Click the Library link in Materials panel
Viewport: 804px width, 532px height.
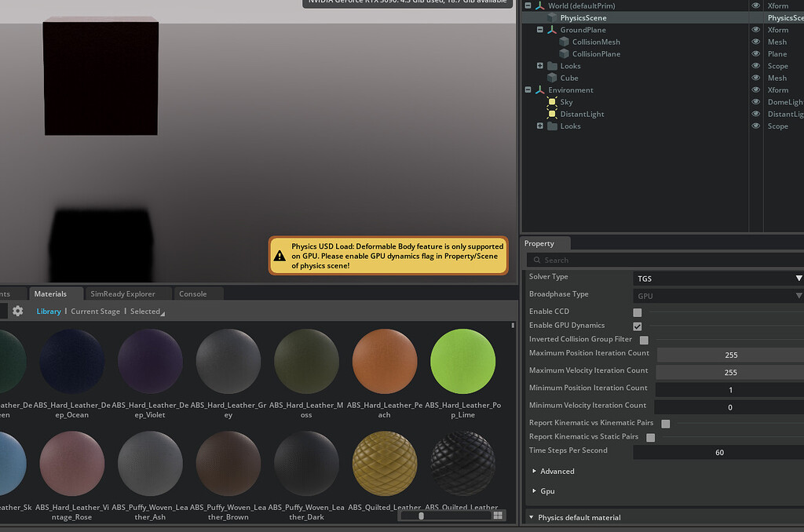click(x=48, y=311)
